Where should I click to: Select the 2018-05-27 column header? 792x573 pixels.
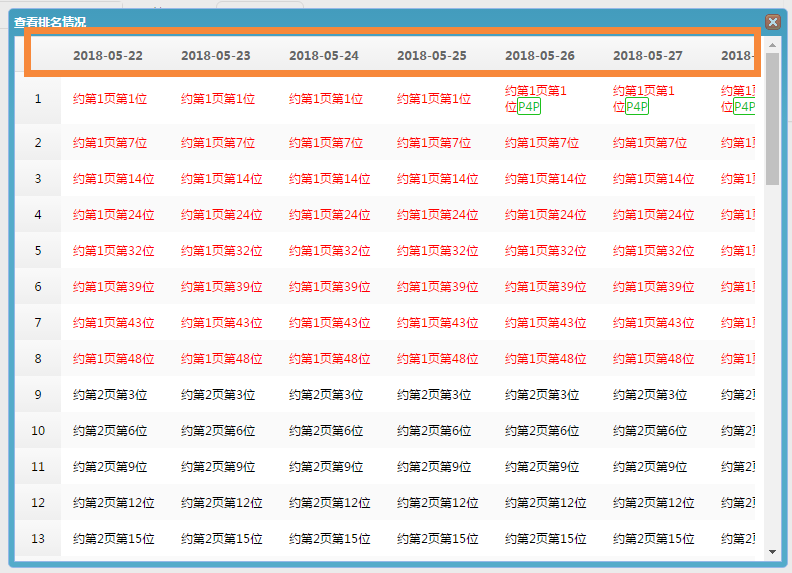[x=648, y=56]
